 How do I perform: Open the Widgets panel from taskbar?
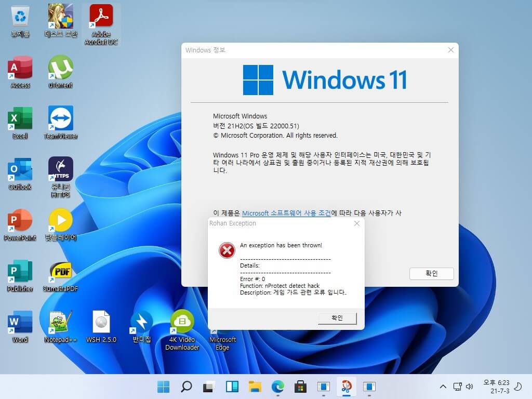[x=232, y=387]
